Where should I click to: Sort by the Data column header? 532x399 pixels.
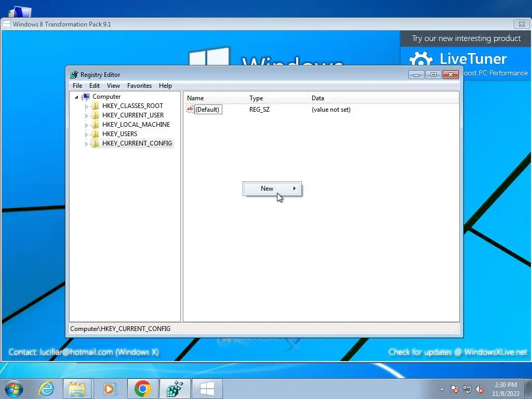383,98
